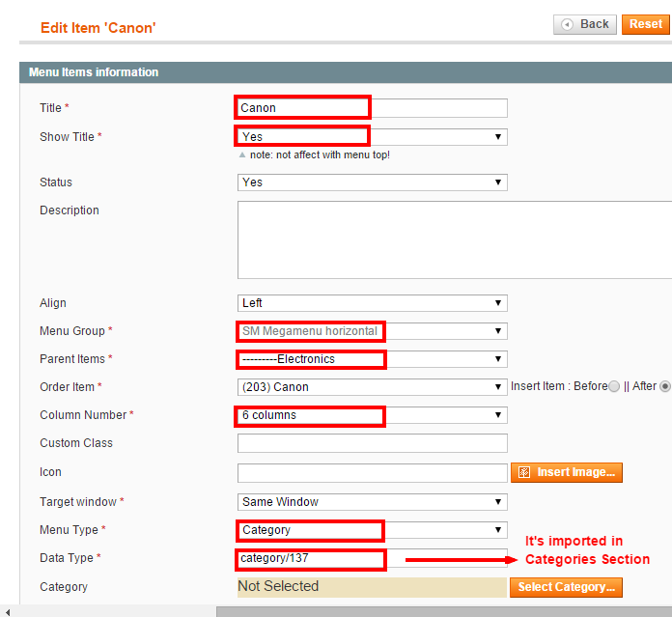Image resolution: width=672 pixels, height=617 pixels.
Task: Open the Menu Group dropdown
Action: [x=373, y=331]
